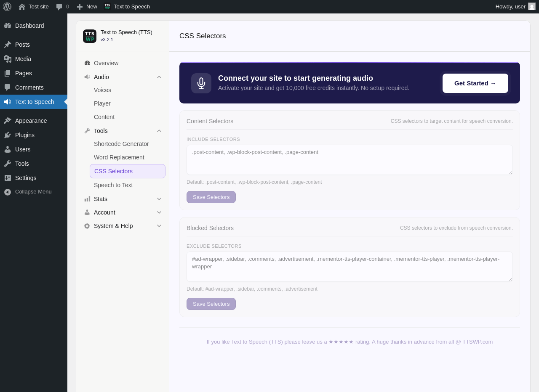Image resolution: width=539 pixels, height=392 pixels.
Task: Expand the System & Help section
Action: coord(159,226)
